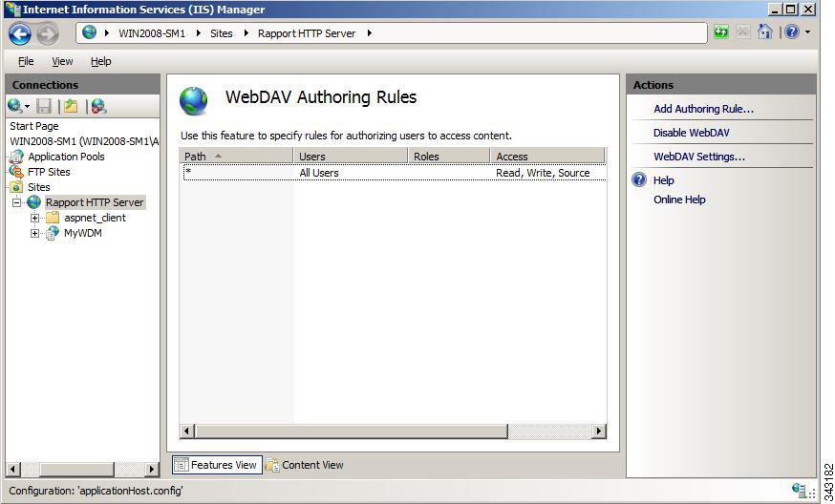Click rules list scroll-right arrow
Viewport: 835px width, 504px height.
pos(599,430)
